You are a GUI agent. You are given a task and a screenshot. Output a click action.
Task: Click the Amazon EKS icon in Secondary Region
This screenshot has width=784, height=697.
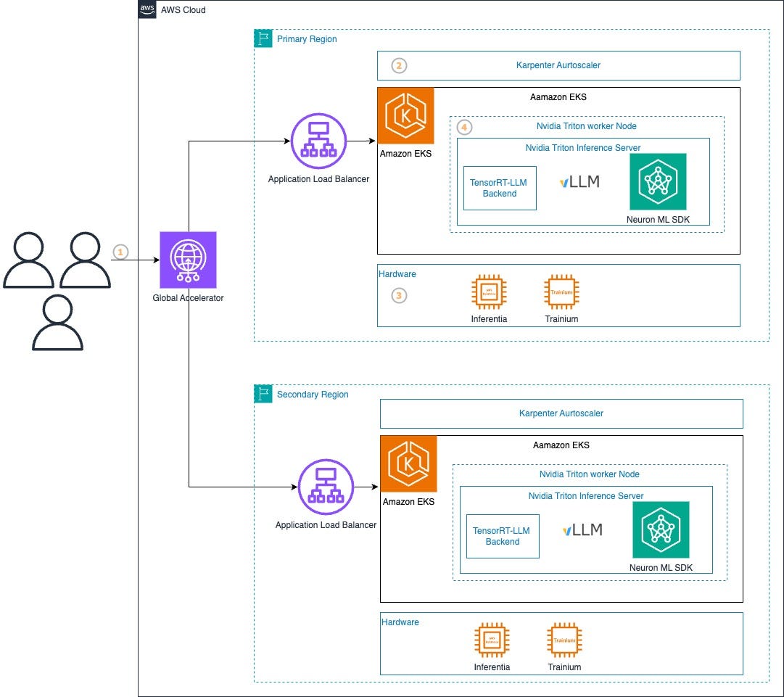point(408,463)
